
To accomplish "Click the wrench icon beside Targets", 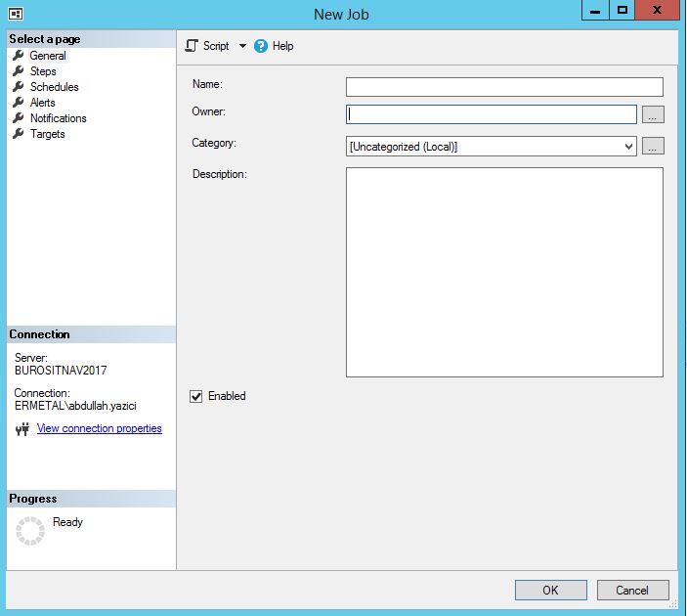I will point(18,134).
